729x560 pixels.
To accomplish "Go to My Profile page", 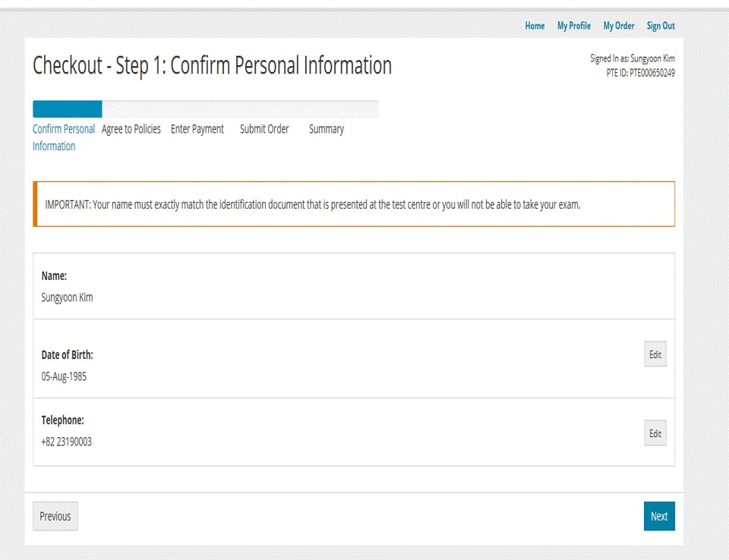I will [x=573, y=26].
